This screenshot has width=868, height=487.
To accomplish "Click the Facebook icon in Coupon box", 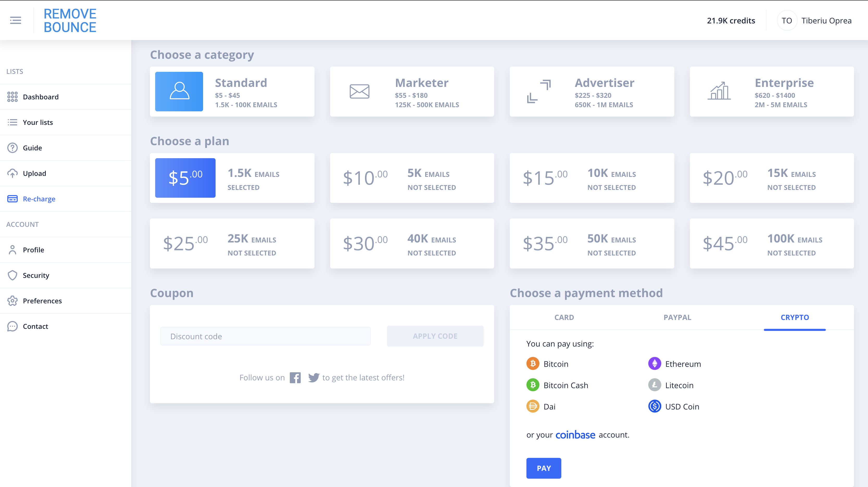I will (295, 377).
